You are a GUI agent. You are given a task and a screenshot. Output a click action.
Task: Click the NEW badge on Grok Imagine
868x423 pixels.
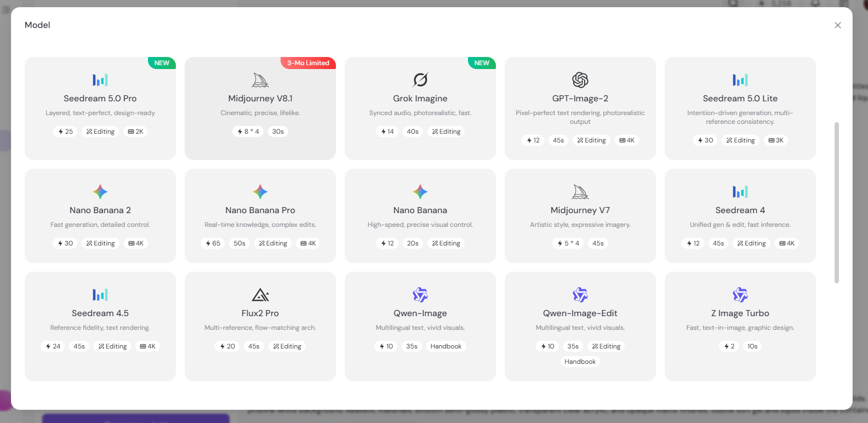(482, 63)
